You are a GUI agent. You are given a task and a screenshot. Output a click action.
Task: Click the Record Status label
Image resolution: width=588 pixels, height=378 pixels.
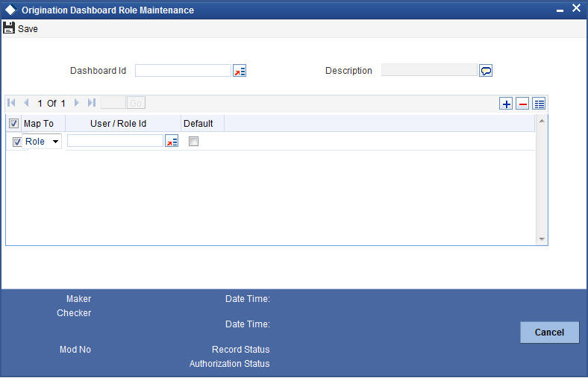click(x=241, y=350)
